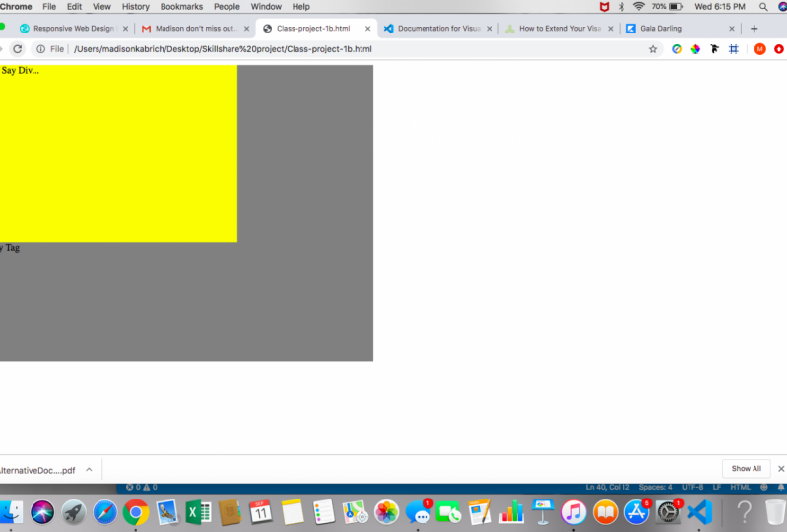Open System Preferences from the Dock
This screenshot has width=787, height=532.
(668, 512)
